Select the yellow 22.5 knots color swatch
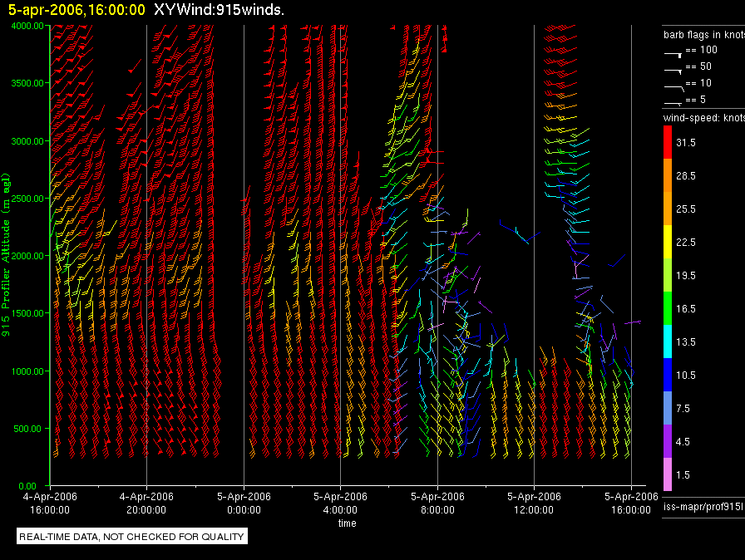This screenshot has height=560, width=745. coord(668,242)
